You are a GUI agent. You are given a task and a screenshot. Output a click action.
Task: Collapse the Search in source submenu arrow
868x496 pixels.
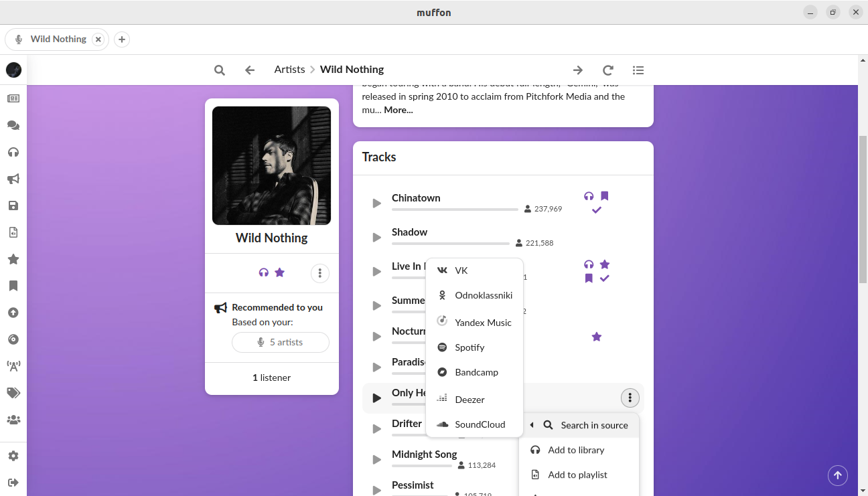(x=531, y=424)
